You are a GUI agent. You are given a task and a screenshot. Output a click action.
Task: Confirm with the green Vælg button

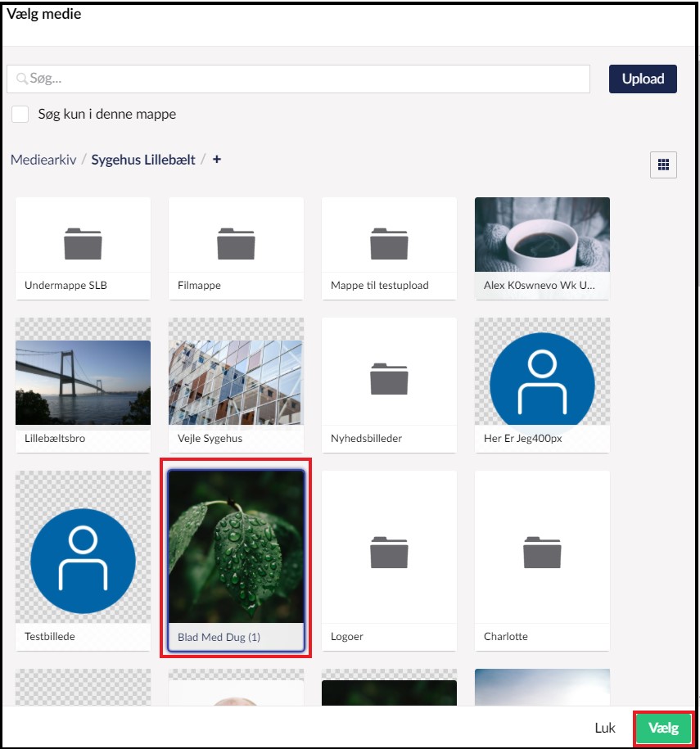663,728
